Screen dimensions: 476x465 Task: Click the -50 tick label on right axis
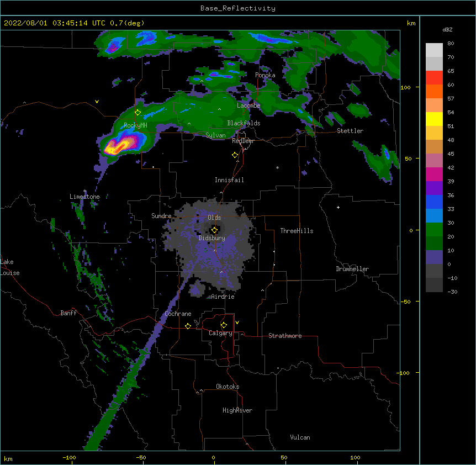point(405,302)
